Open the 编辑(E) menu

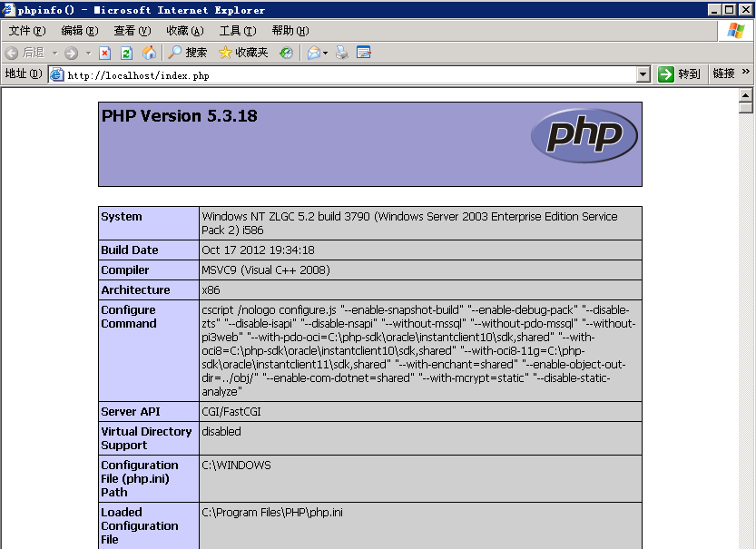click(80, 31)
